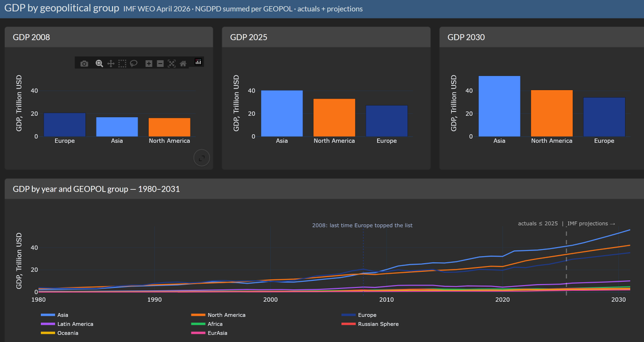Click the Zoom in plus icon
The width and height of the screenshot is (644, 342).
click(x=149, y=63)
